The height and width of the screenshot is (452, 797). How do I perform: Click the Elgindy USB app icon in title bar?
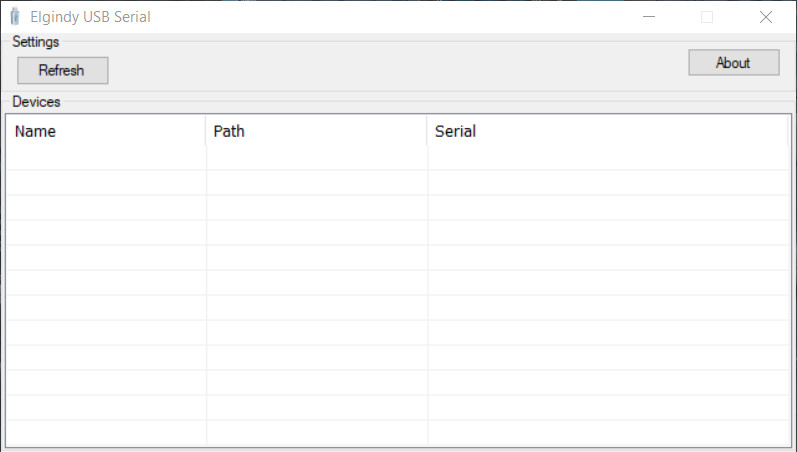click(14, 17)
